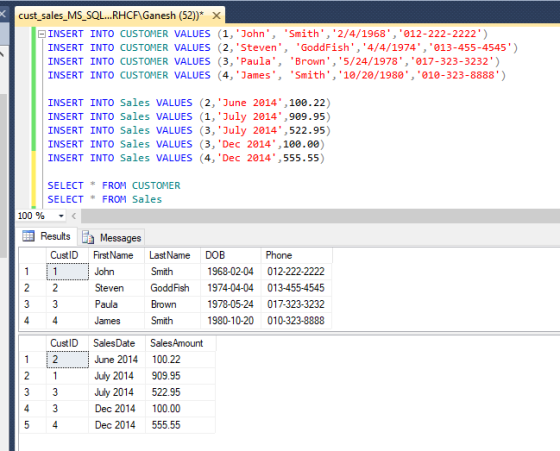Click the FirstName column header

pyautogui.click(x=116, y=255)
